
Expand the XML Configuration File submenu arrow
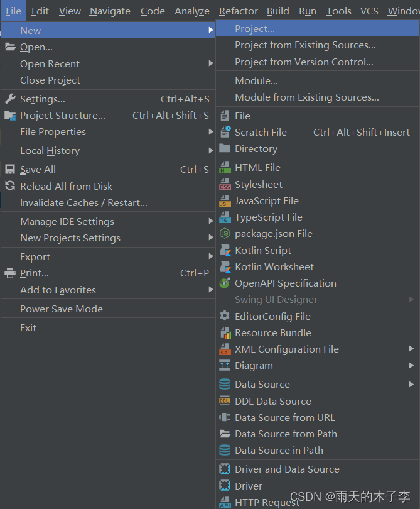pyautogui.click(x=411, y=349)
